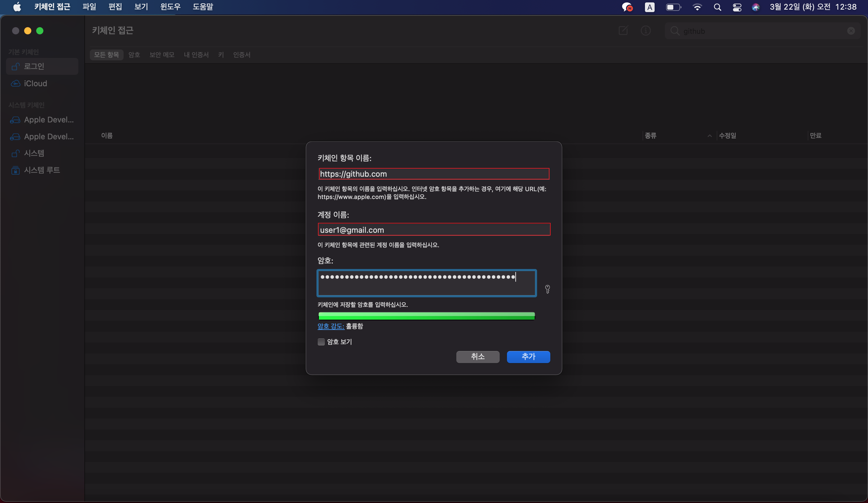Screen dimensions: 868x503
Task: Open the 암호 강도 link
Action: 331,326
